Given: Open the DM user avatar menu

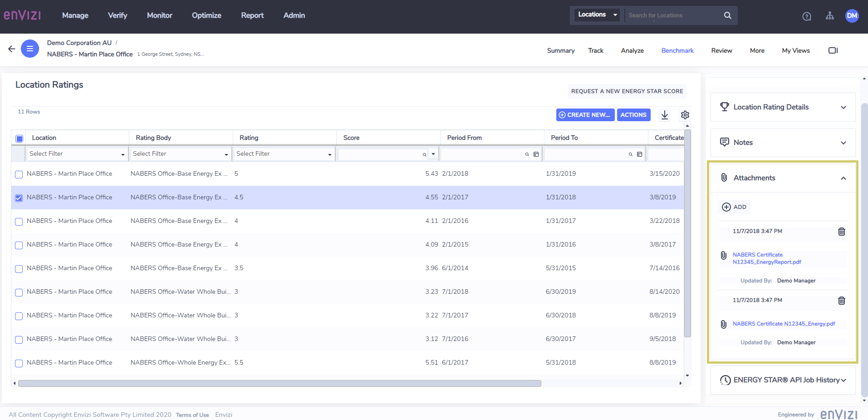Looking at the screenshot, I should coord(852,15).
